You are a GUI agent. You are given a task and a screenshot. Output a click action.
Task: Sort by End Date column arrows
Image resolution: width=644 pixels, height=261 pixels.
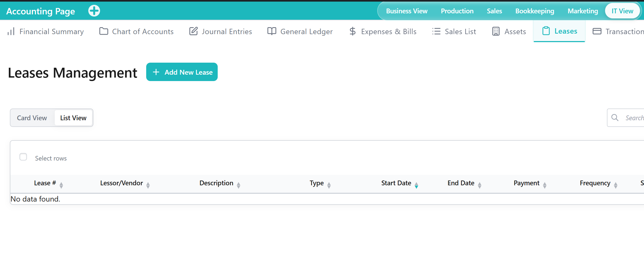click(480, 185)
